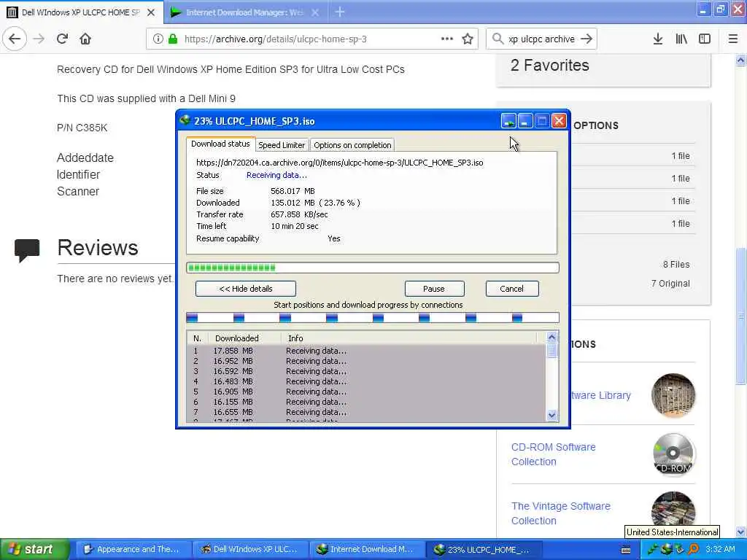This screenshot has width=747, height=560.
Task: Open Firefox Library icon
Action: coord(681,39)
